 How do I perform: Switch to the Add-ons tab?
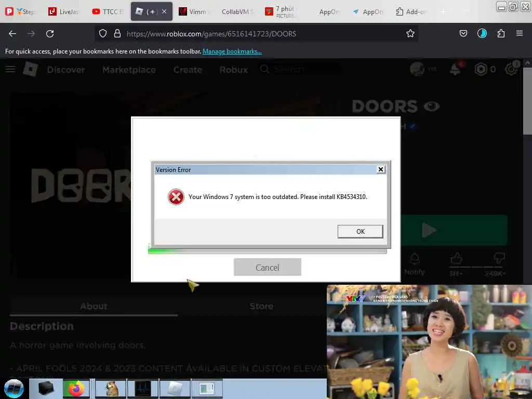[x=411, y=11]
